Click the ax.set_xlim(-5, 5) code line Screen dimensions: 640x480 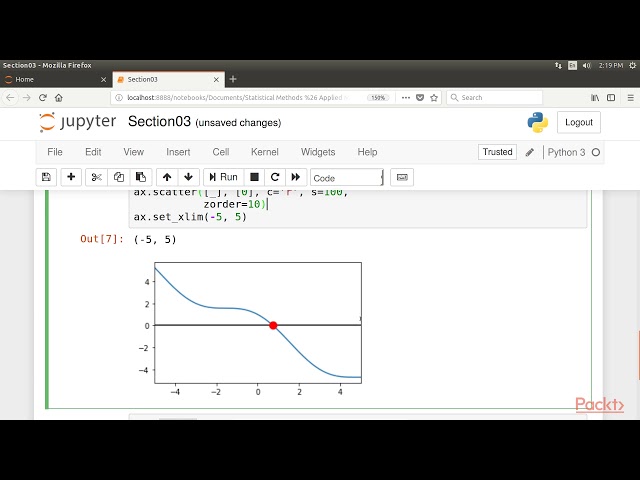pyautogui.click(x=190, y=217)
